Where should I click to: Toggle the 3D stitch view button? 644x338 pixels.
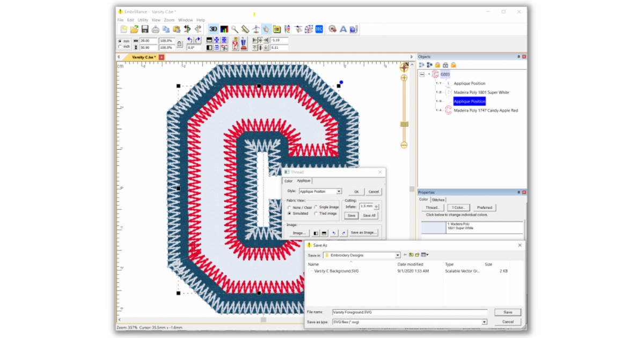[x=213, y=29]
